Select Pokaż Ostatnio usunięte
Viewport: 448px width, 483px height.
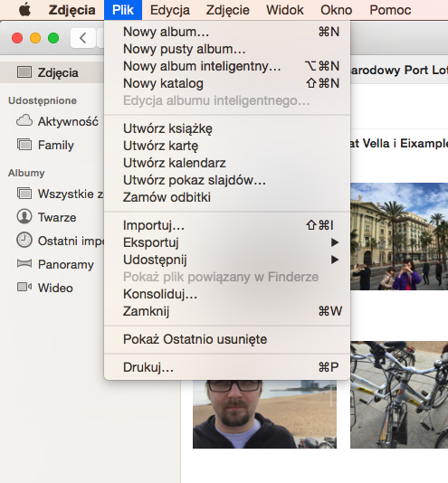227,339
